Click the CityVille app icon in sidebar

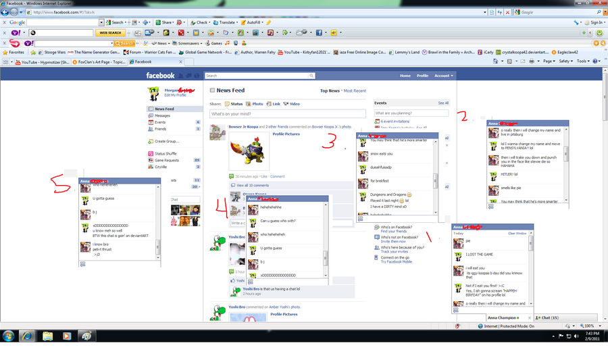tap(151, 167)
